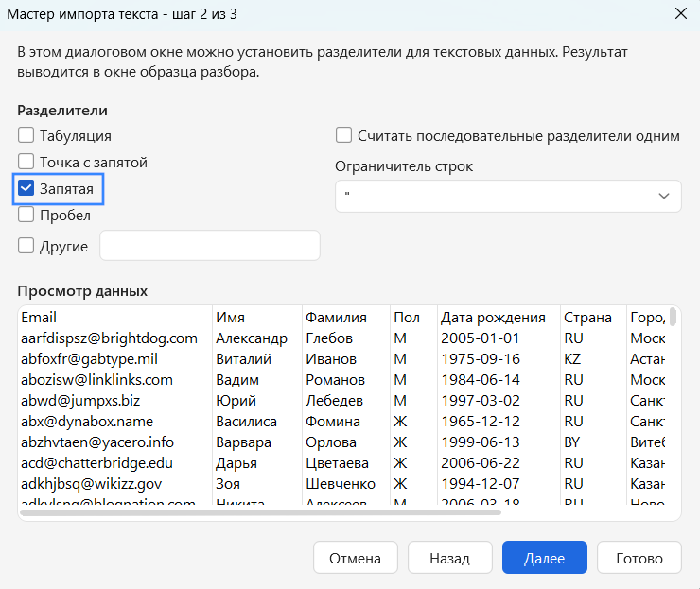Finish import with Готово button
700x589 pixels.
(639, 558)
